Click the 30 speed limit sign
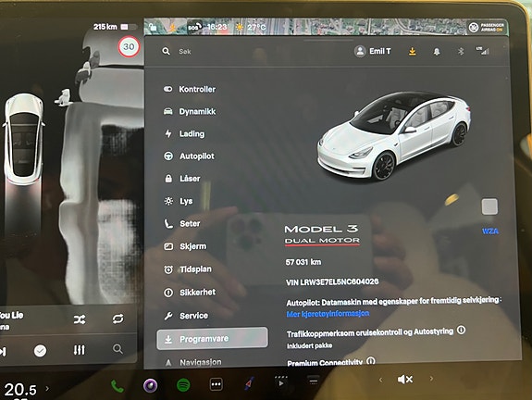 pos(129,46)
